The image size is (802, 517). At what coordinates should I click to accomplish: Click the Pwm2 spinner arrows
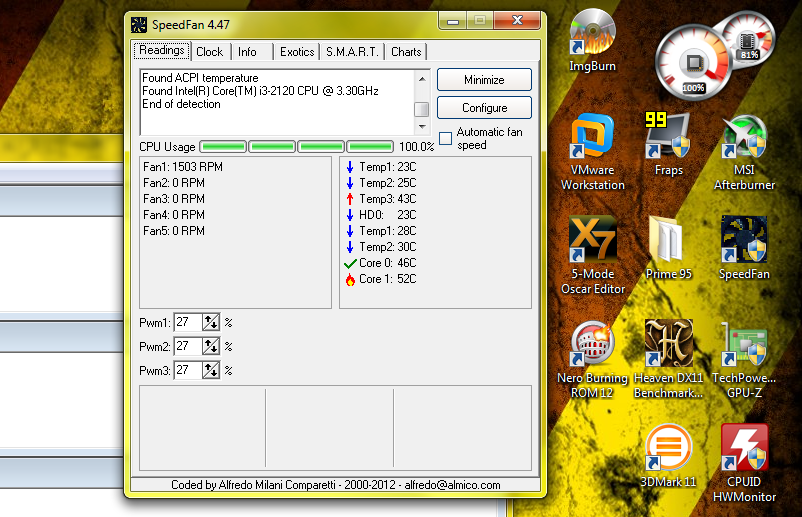pos(211,346)
